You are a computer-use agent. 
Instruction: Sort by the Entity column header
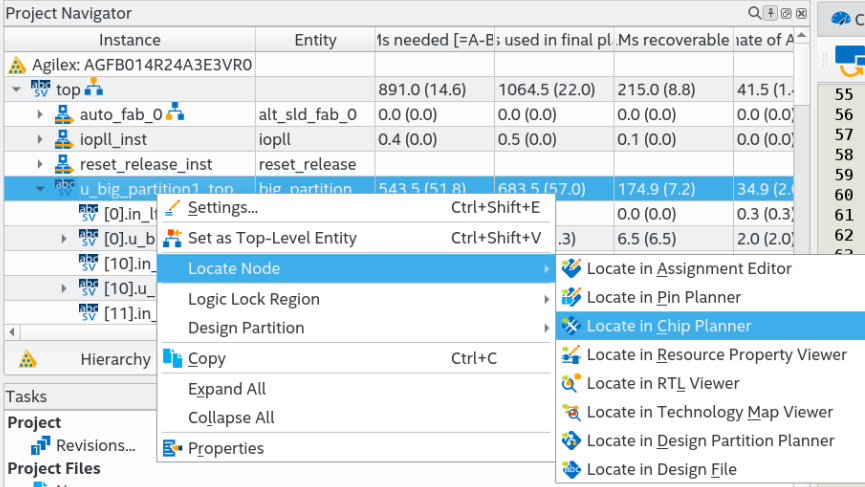[315, 40]
